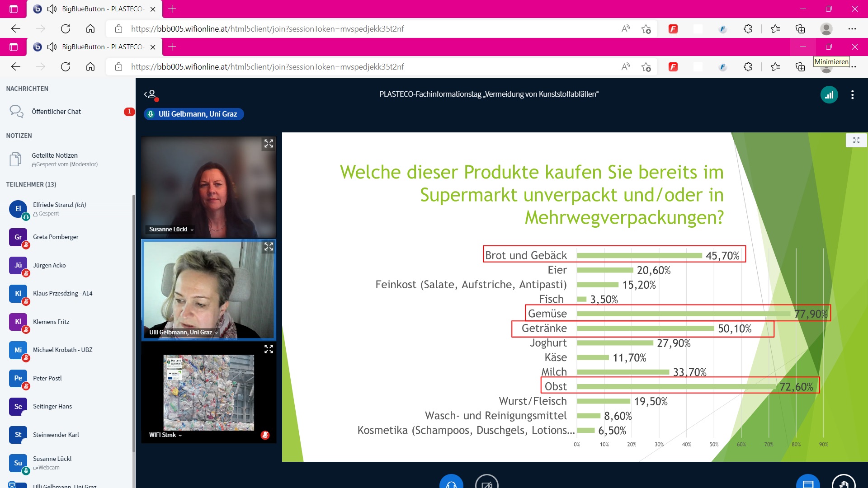The height and width of the screenshot is (488, 868).
Task: Select Jürgen Acko in participants list
Action: pos(68,265)
